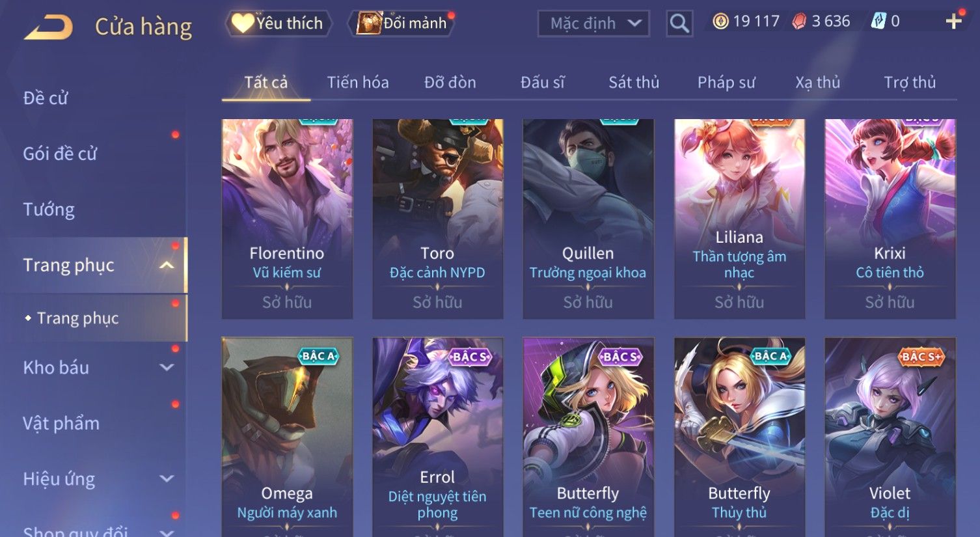Expand the Kho báu sidebar section

167,368
